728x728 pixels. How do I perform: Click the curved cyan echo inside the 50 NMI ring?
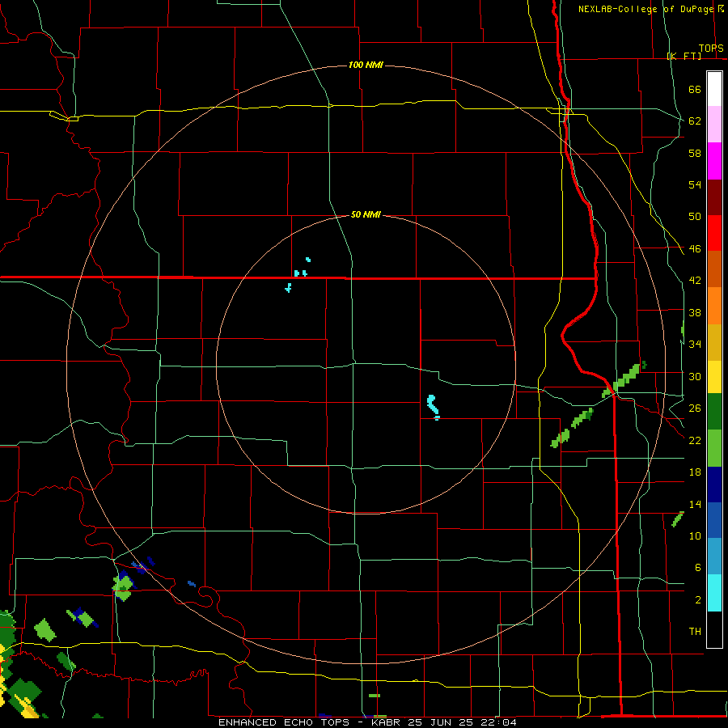coord(434,407)
